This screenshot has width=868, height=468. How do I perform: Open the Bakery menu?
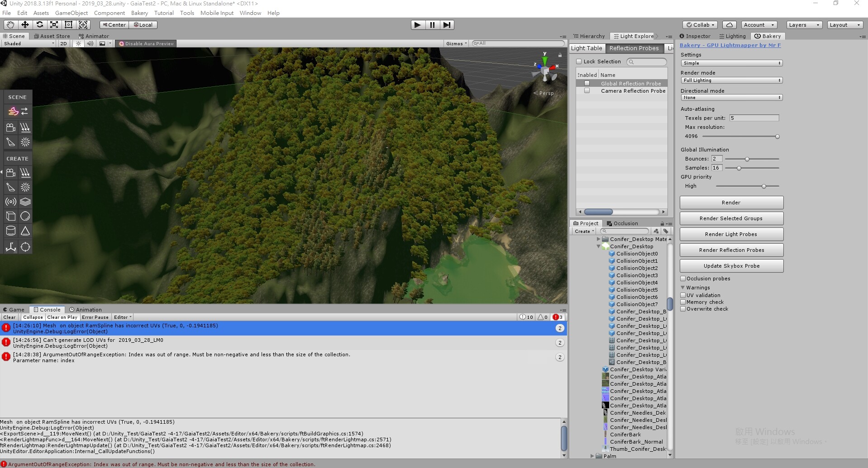(x=139, y=13)
